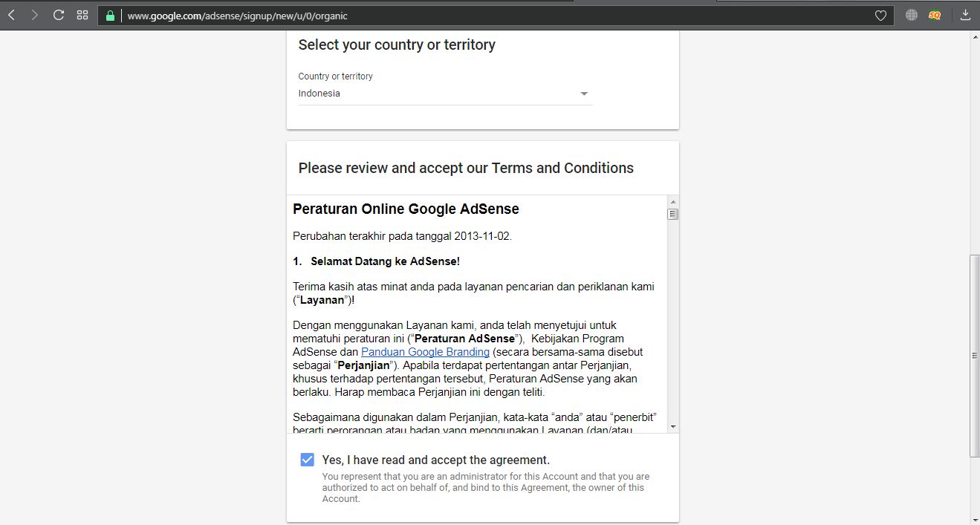The image size is (980, 525).
Task: Open the Country or territory dropdown
Action: [445, 94]
